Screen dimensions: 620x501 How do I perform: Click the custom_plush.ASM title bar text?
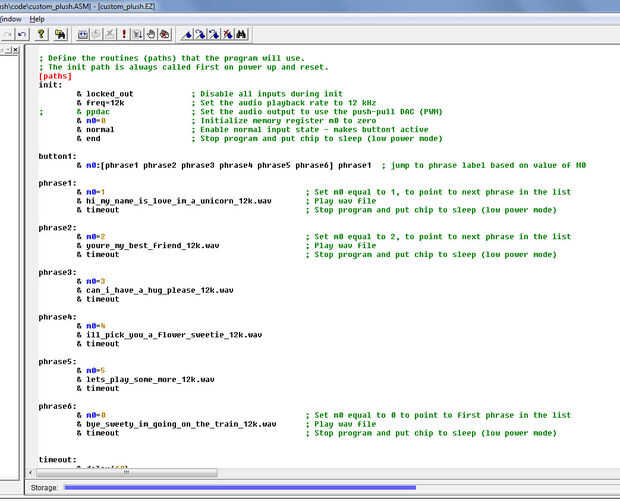pyautogui.click(x=77, y=6)
